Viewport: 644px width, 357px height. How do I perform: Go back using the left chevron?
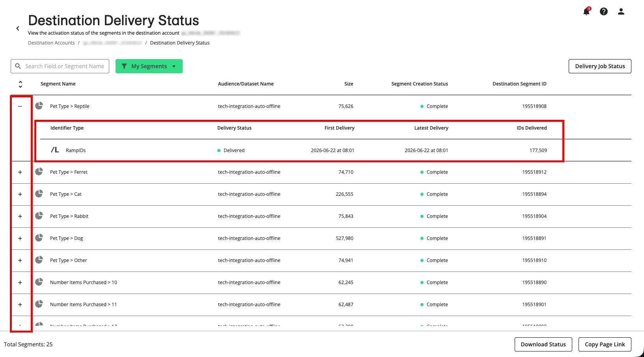tap(18, 28)
